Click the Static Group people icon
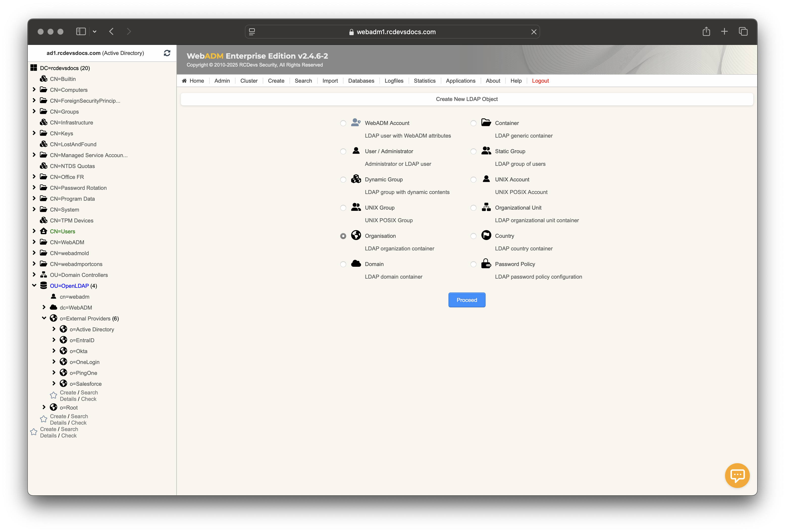Screen dimensions: 785x532 pyautogui.click(x=486, y=150)
